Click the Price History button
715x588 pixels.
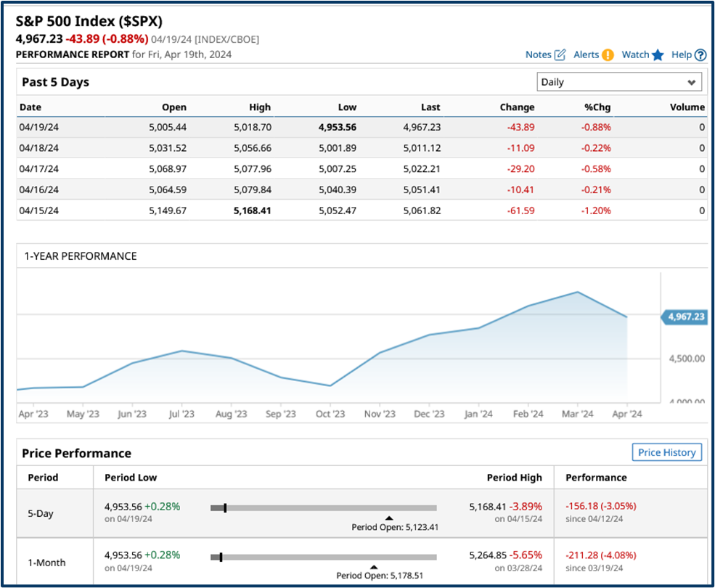point(666,452)
